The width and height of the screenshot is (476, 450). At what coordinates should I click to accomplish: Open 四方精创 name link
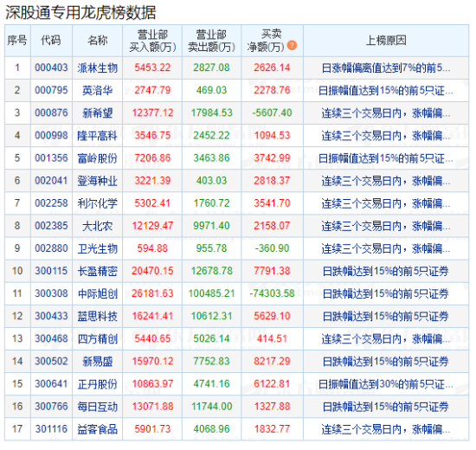coord(98,338)
